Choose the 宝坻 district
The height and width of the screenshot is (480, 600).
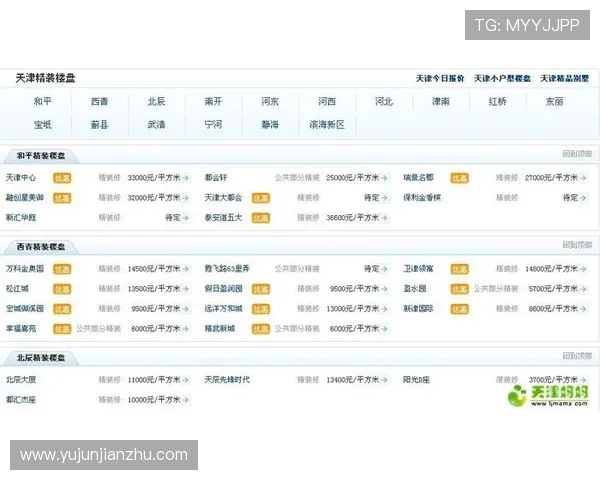42,125
